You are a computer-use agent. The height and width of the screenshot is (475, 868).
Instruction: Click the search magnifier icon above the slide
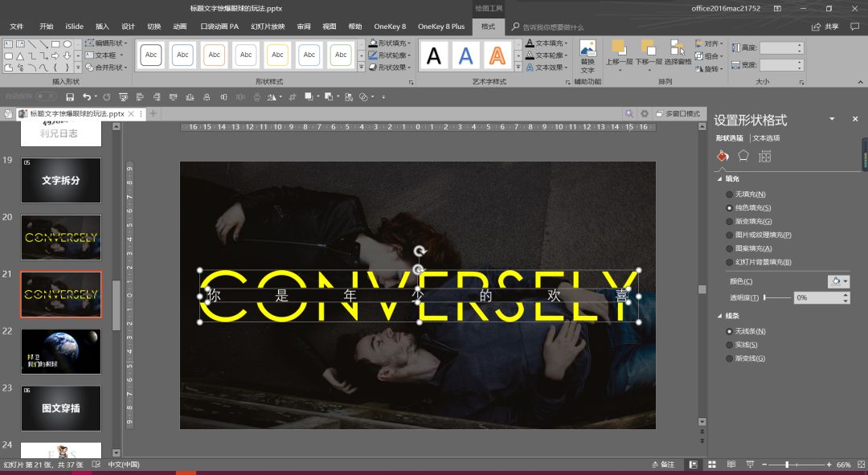(629, 113)
